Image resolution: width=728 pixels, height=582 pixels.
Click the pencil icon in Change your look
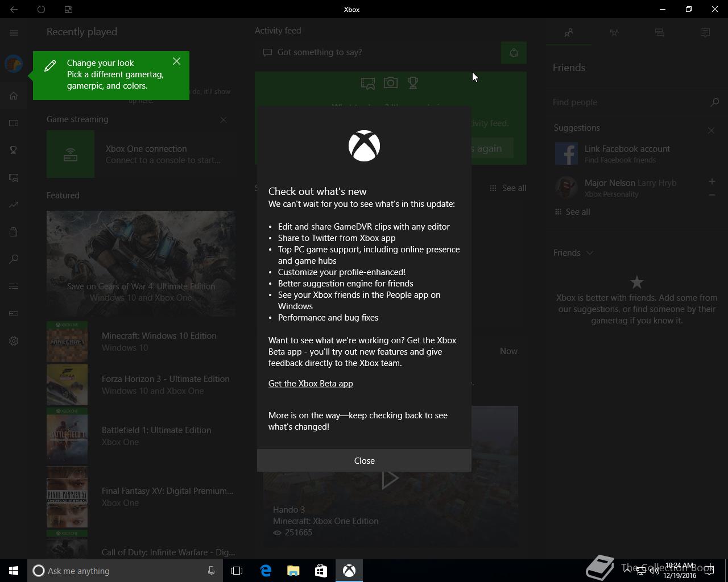pyautogui.click(x=50, y=66)
